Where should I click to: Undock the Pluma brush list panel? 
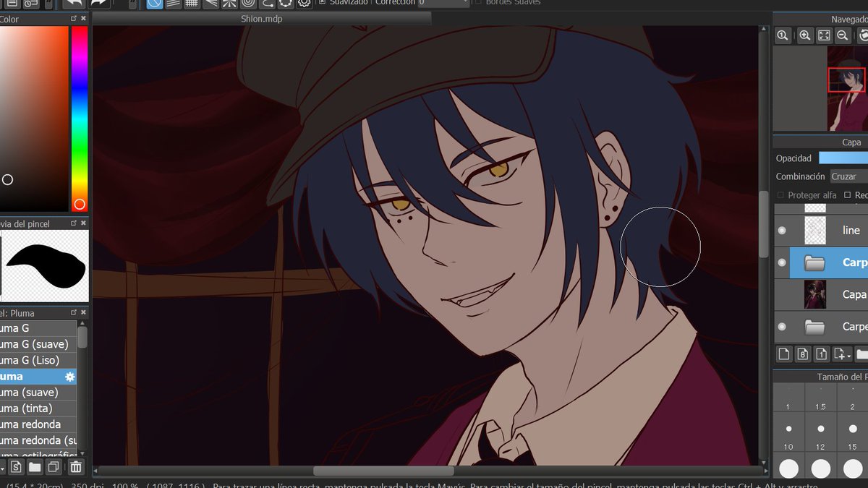click(74, 312)
